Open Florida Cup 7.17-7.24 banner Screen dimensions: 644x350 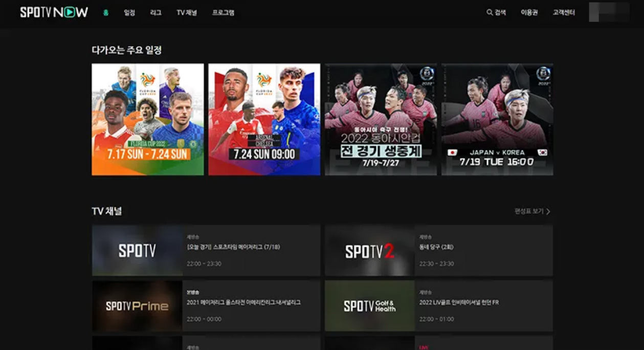148,119
